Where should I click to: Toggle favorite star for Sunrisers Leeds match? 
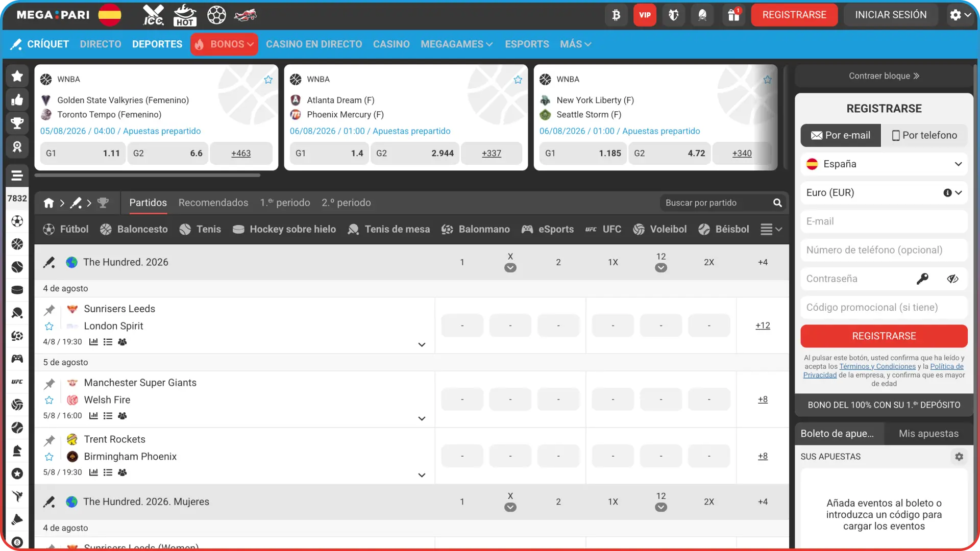(x=49, y=326)
